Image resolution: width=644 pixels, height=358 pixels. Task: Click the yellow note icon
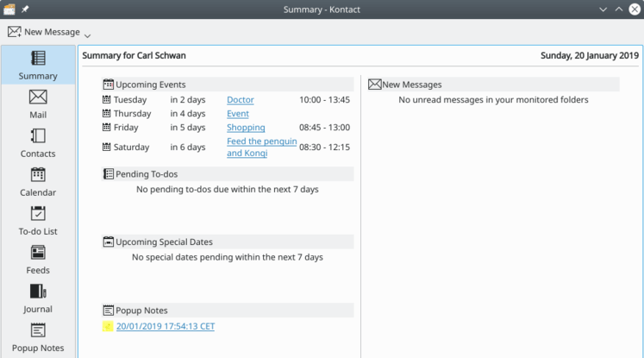(x=108, y=326)
